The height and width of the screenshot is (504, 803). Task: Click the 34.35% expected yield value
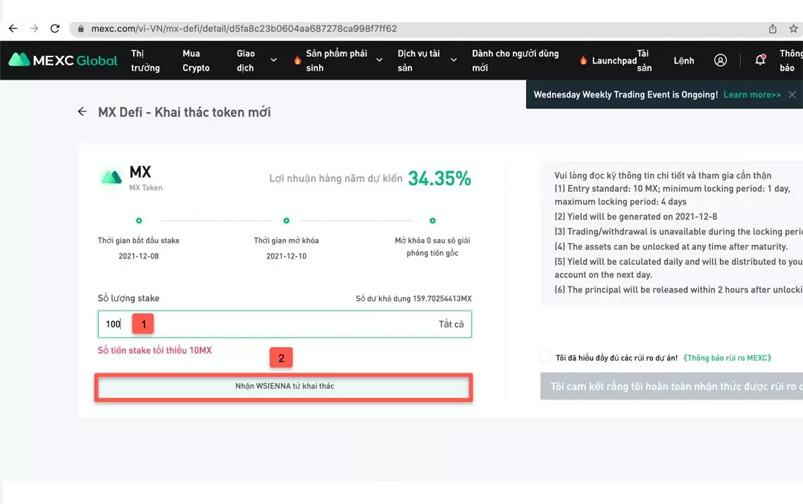tap(439, 178)
